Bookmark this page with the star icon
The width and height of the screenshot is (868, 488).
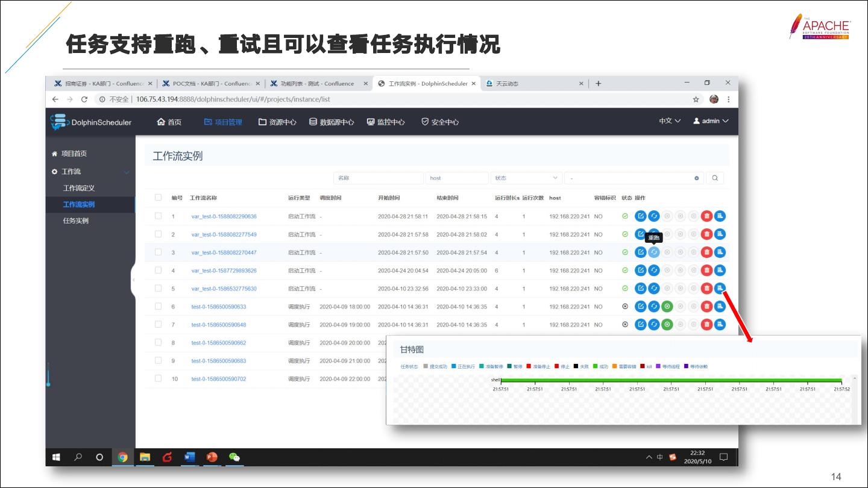696,99
